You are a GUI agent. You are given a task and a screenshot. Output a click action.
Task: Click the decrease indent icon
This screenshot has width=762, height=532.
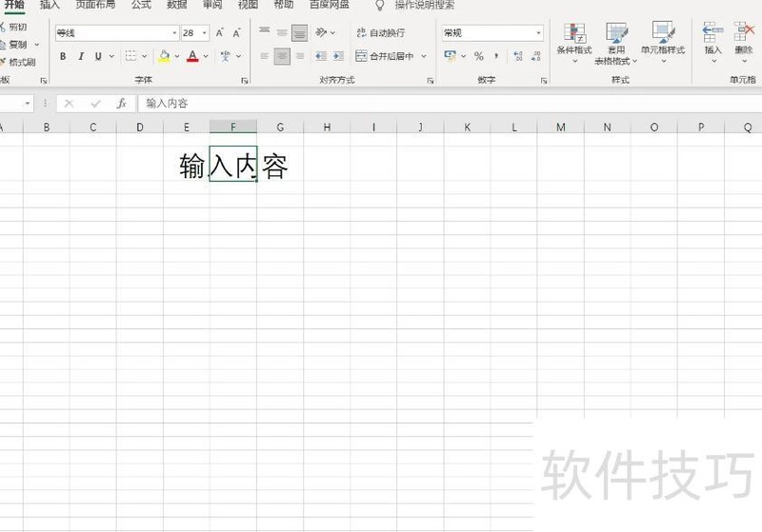[321, 56]
